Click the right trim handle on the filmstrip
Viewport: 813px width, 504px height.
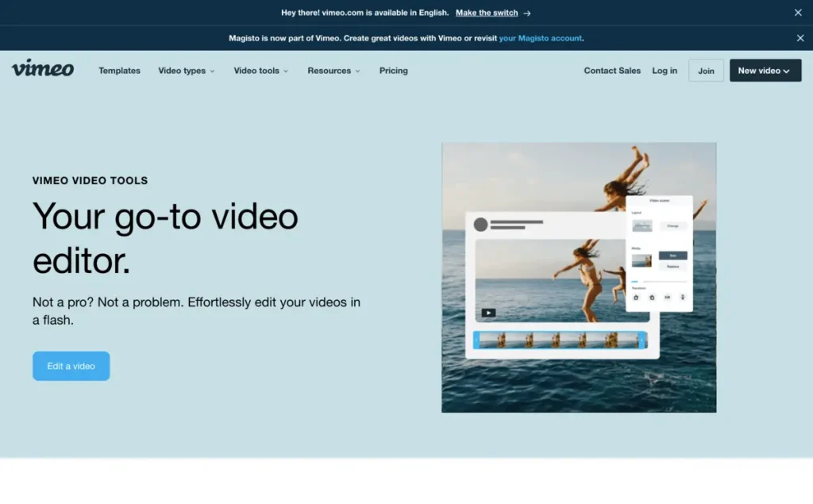click(x=643, y=340)
